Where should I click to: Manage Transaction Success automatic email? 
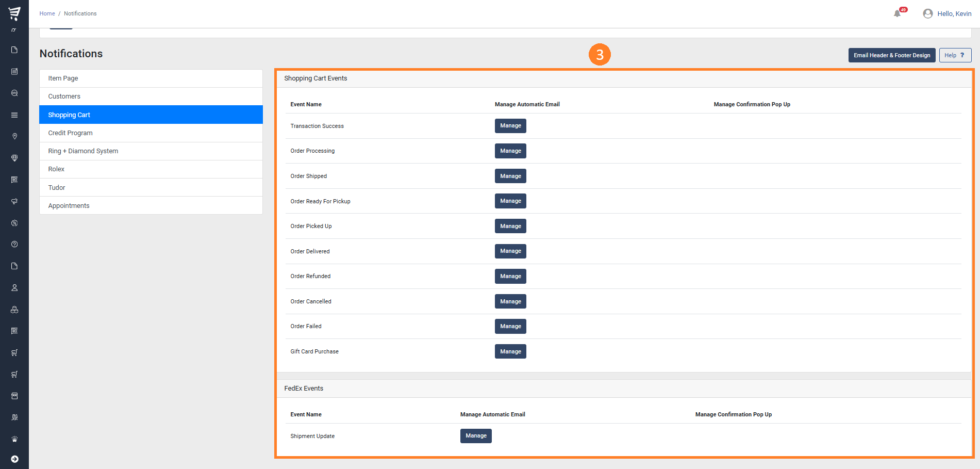(x=510, y=126)
